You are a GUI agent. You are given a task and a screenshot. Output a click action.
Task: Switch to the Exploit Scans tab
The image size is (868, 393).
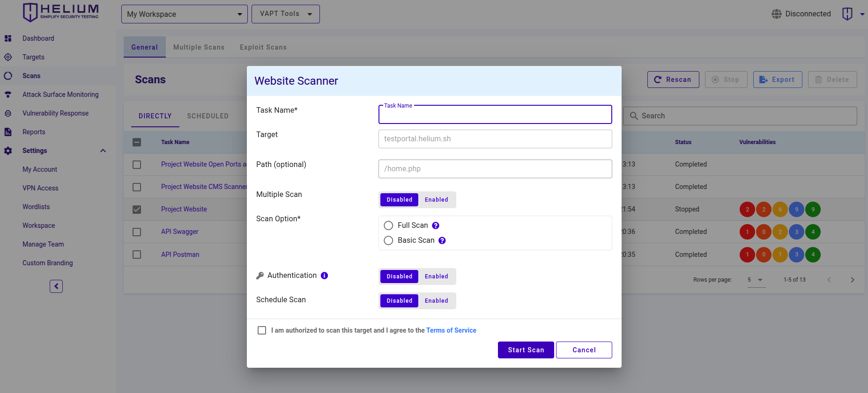pyautogui.click(x=263, y=47)
